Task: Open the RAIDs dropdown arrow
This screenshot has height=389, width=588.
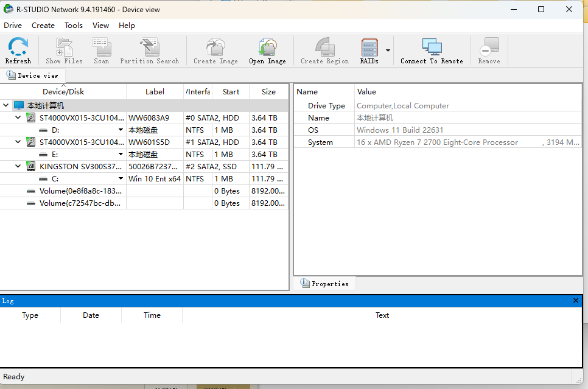Action: (388, 51)
